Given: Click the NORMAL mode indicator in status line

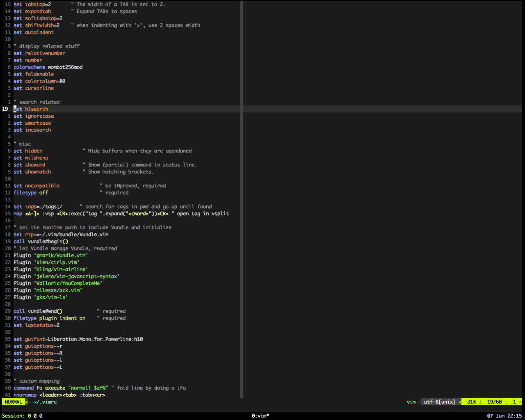Looking at the screenshot, I should point(14,402).
